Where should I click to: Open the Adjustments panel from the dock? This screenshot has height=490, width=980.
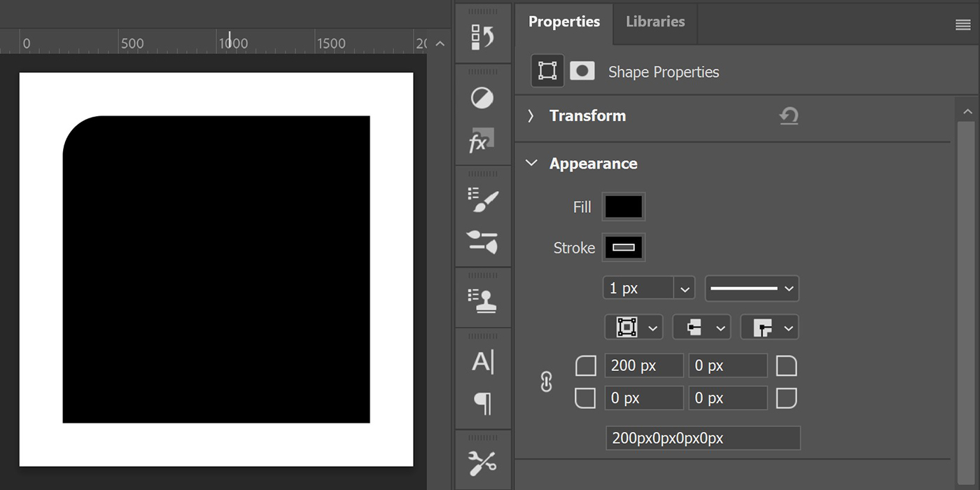point(482,98)
